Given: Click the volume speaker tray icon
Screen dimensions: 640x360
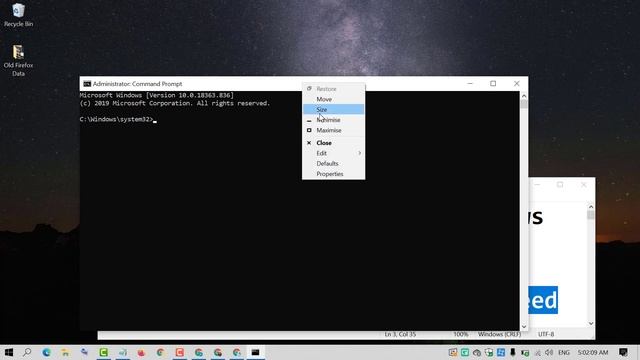Looking at the screenshot, I should (549, 352).
